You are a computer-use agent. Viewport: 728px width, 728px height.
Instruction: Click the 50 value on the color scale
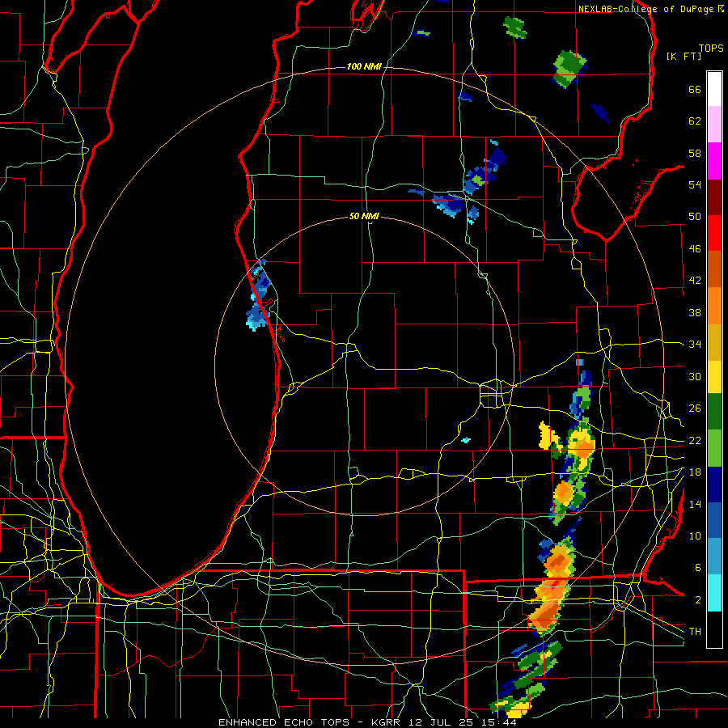point(695,217)
